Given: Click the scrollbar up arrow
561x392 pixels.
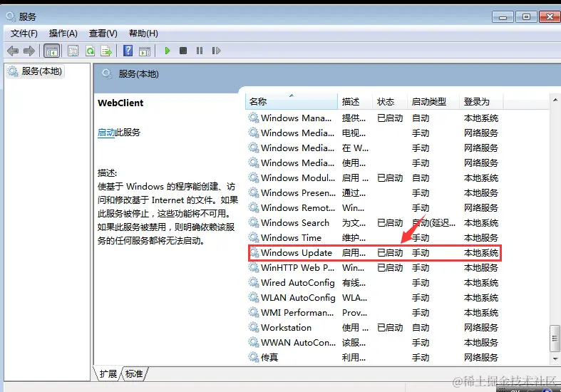Looking at the screenshot, I should (555, 100).
